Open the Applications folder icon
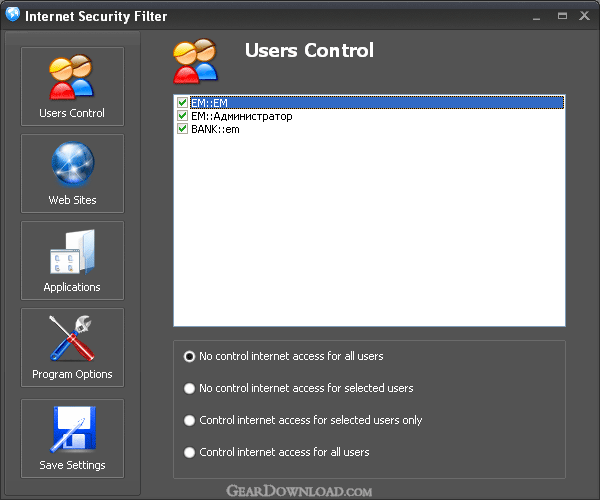This screenshot has width=600, height=500. tap(72, 252)
